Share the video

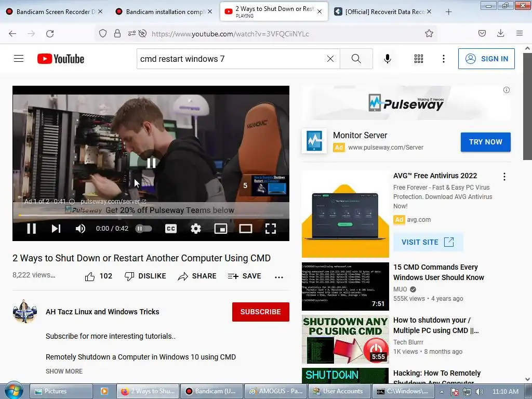(x=197, y=276)
